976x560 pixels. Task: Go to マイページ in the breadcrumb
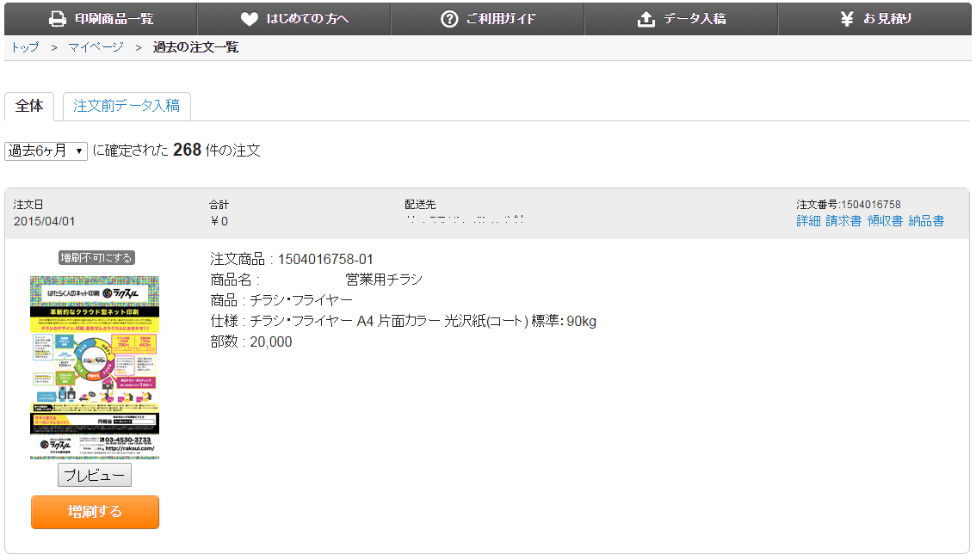tap(96, 47)
